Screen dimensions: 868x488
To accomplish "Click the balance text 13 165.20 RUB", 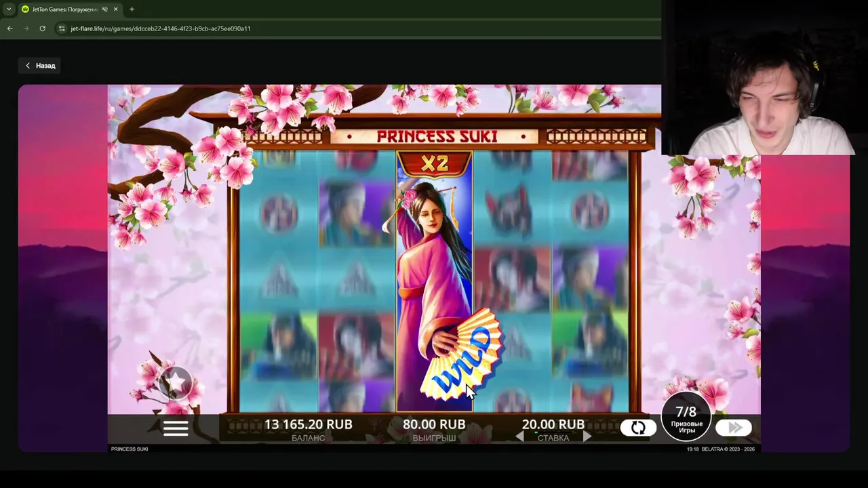I will click(x=308, y=424).
